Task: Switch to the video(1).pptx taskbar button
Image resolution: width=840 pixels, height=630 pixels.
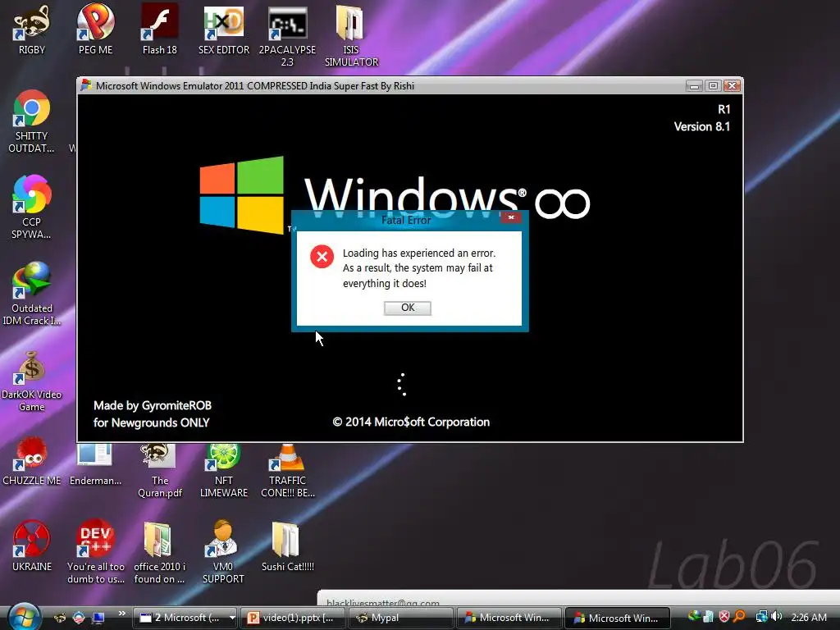Action: 293,618
